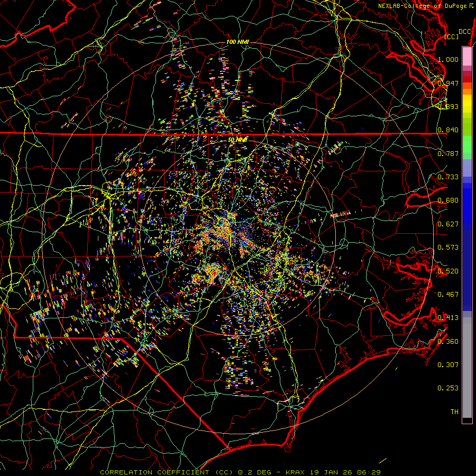The width and height of the screenshot is (476, 476).
Task: Click the 0.307 scale value
Action: (x=448, y=365)
